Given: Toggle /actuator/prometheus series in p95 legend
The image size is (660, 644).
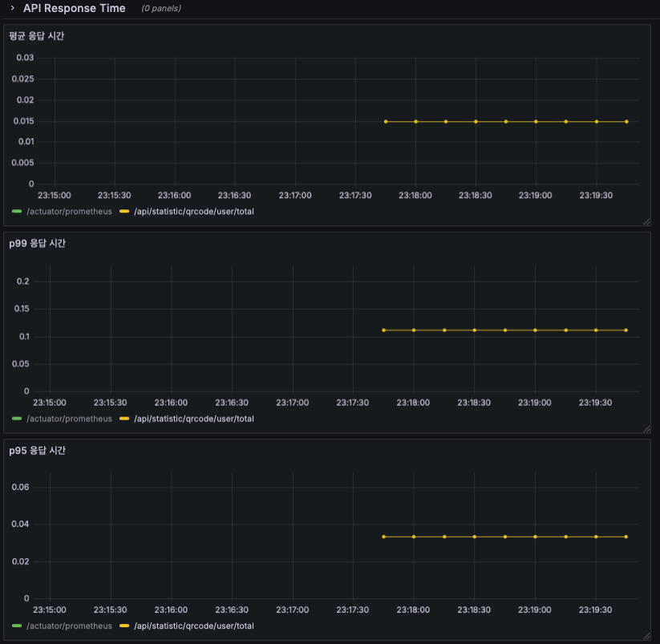Looking at the screenshot, I should [x=70, y=626].
